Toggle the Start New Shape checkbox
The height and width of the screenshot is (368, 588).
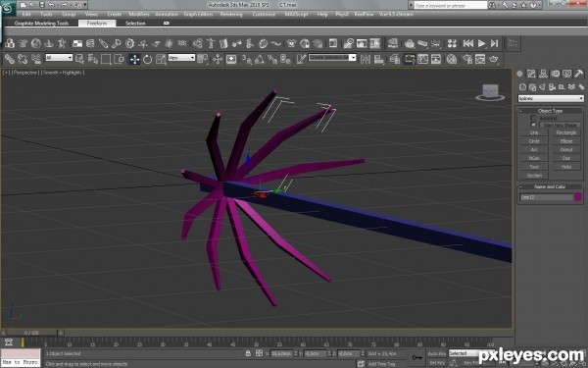pyautogui.click(x=533, y=125)
